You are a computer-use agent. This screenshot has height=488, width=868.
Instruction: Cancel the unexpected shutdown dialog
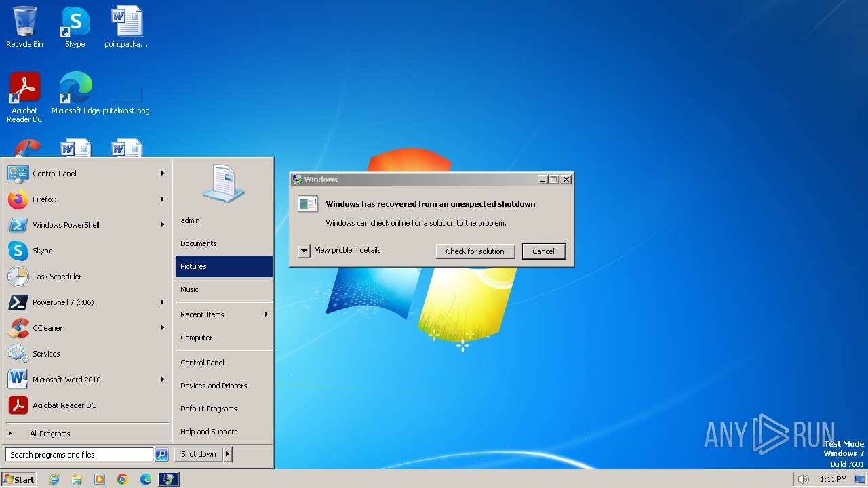click(543, 251)
